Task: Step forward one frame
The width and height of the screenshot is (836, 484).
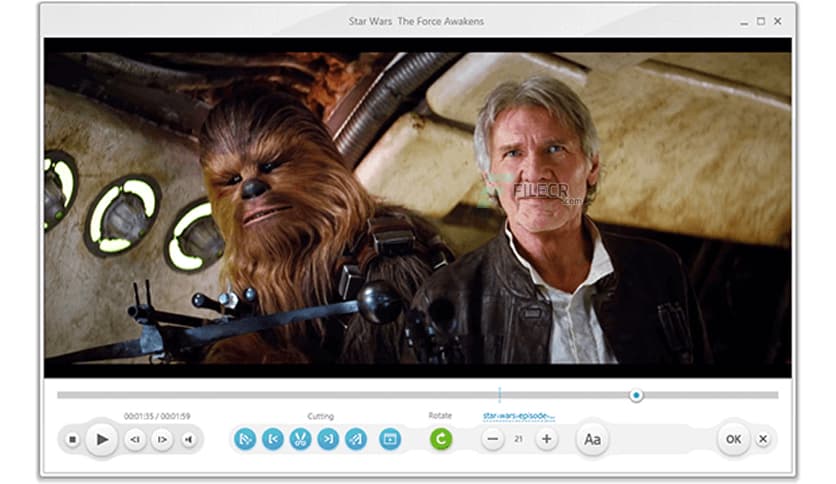Action: [x=162, y=439]
